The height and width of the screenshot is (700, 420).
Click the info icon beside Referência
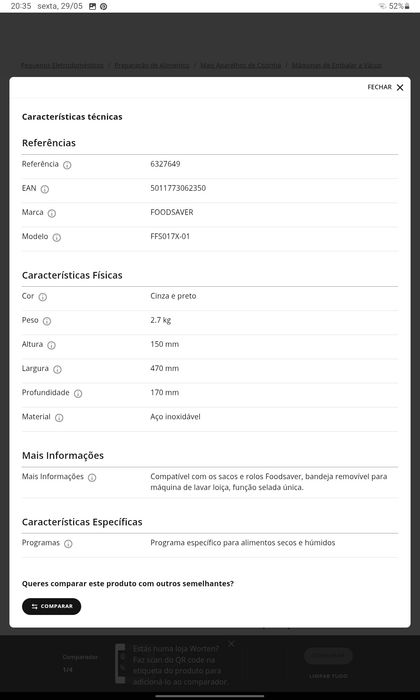(x=67, y=165)
